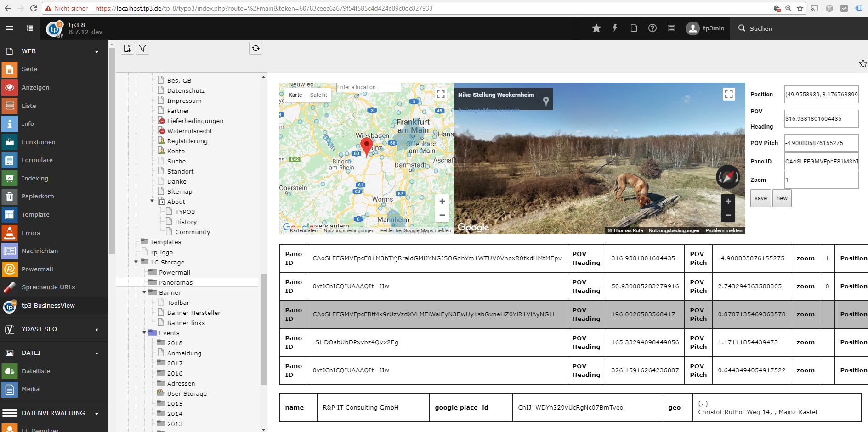Open the Template module
Screen dimensions: 868x432
(x=35, y=215)
